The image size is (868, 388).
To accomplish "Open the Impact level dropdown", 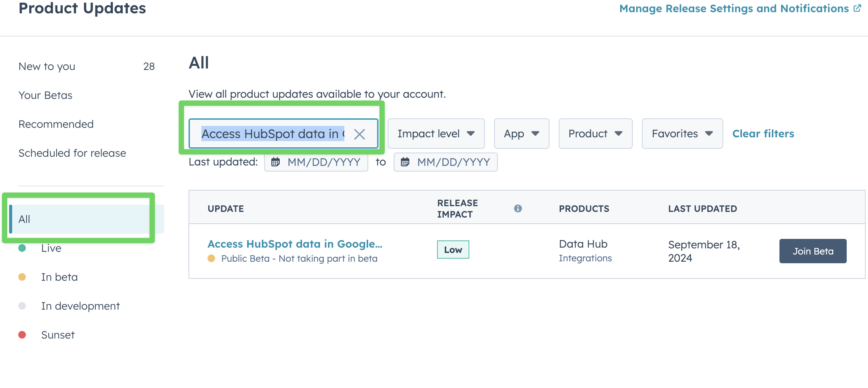I will [436, 134].
